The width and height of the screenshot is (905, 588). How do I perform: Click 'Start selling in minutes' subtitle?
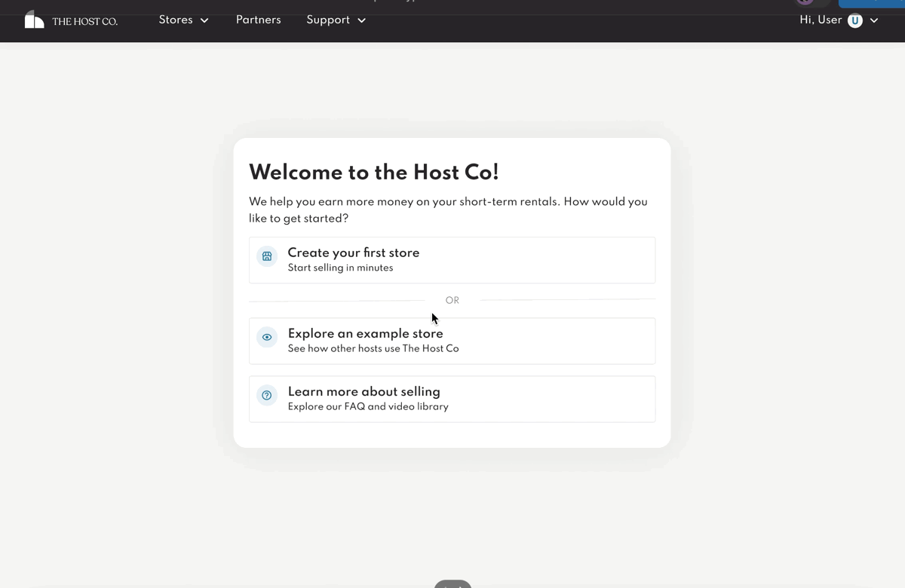coord(340,268)
